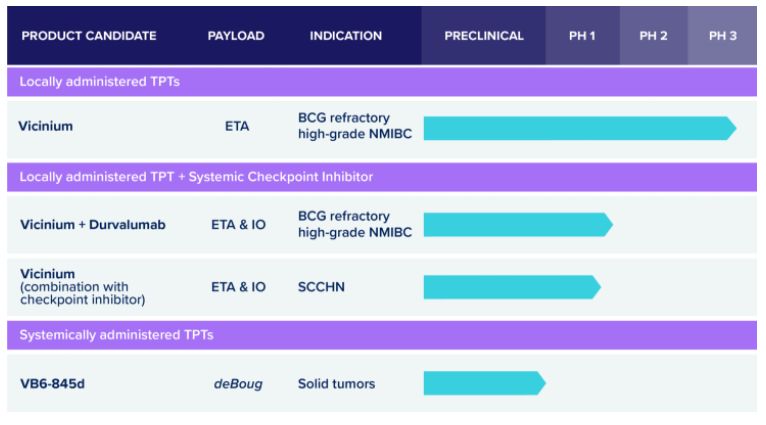Click the Vicinium + Durvalumab progress bar
The height and width of the screenshot is (425, 766).
click(518, 225)
